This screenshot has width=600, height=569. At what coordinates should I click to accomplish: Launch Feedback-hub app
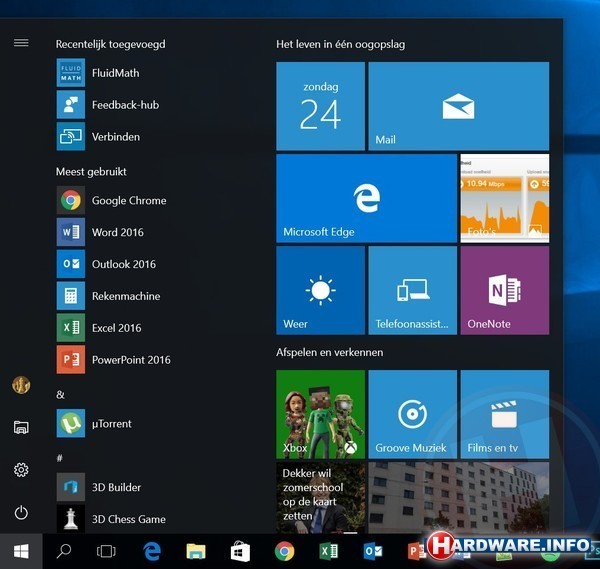coord(153,105)
